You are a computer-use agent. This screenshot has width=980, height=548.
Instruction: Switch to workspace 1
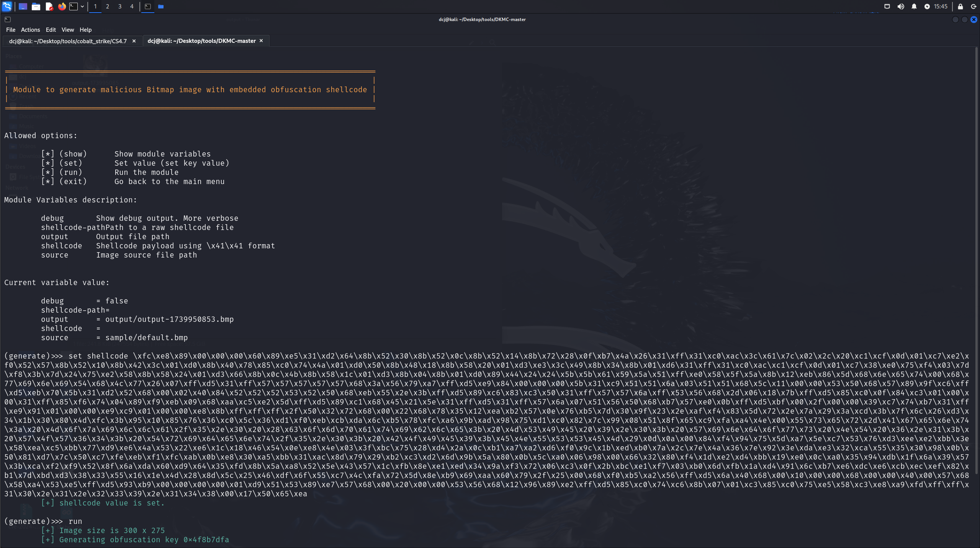(95, 7)
